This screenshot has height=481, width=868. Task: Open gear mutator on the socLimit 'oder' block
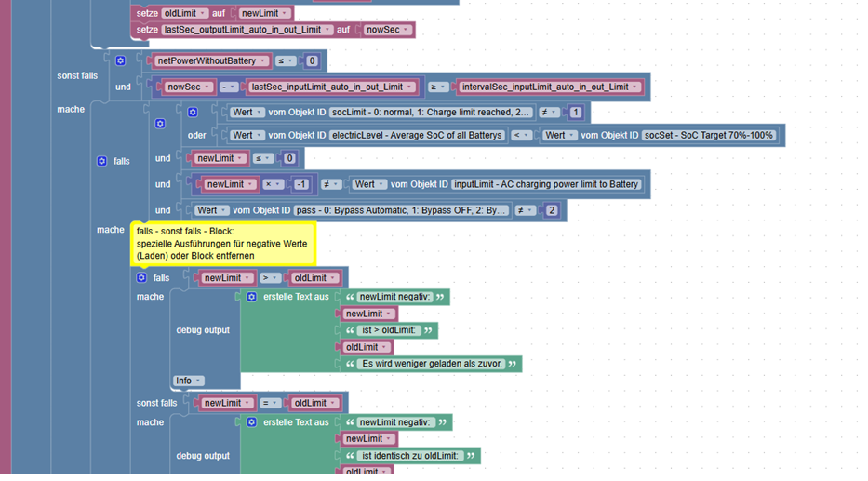[x=193, y=113]
